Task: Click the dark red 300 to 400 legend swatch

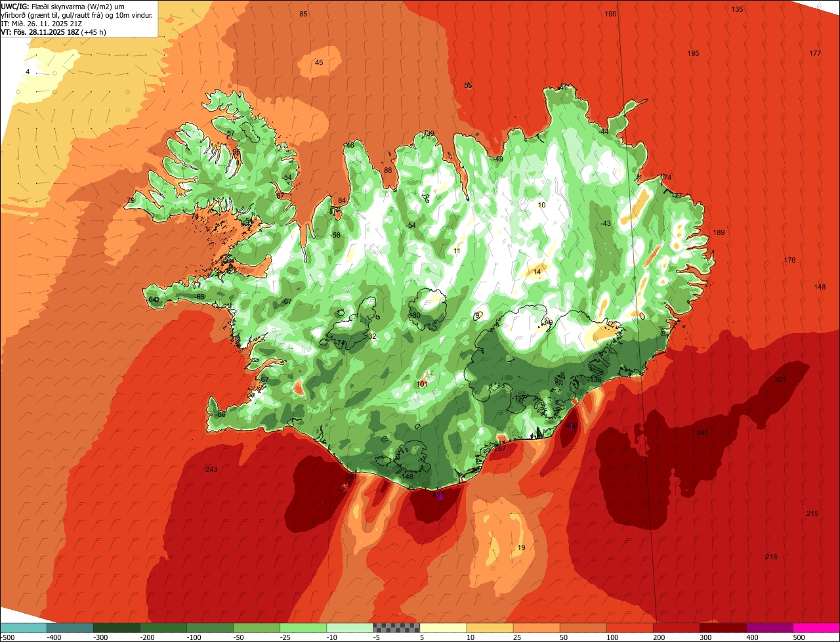Action: coord(722,627)
